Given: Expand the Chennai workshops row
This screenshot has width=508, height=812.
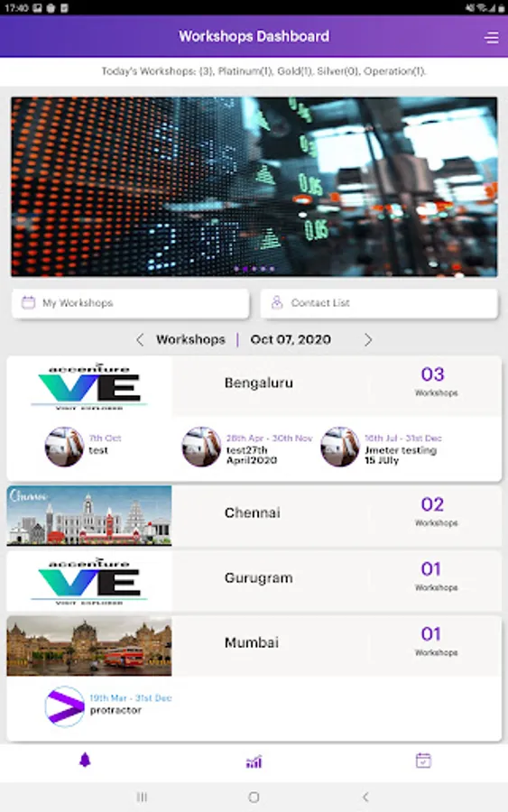Looking at the screenshot, I should pyautogui.click(x=254, y=515).
